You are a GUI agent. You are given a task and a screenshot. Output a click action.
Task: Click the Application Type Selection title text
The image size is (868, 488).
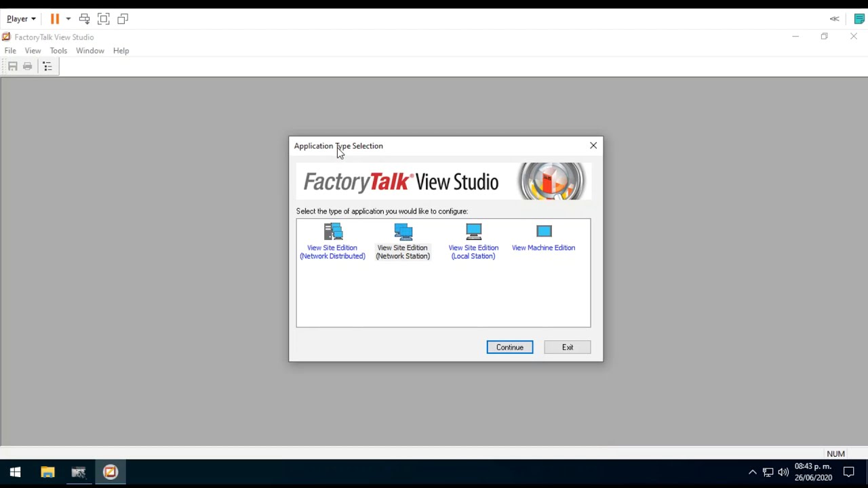click(x=338, y=146)
